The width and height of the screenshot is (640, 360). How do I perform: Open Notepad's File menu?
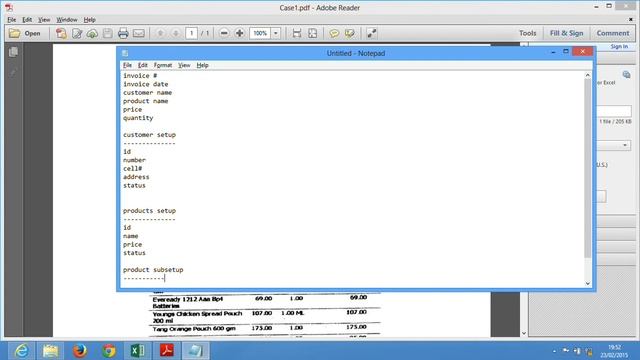click(x=127, y=65)
